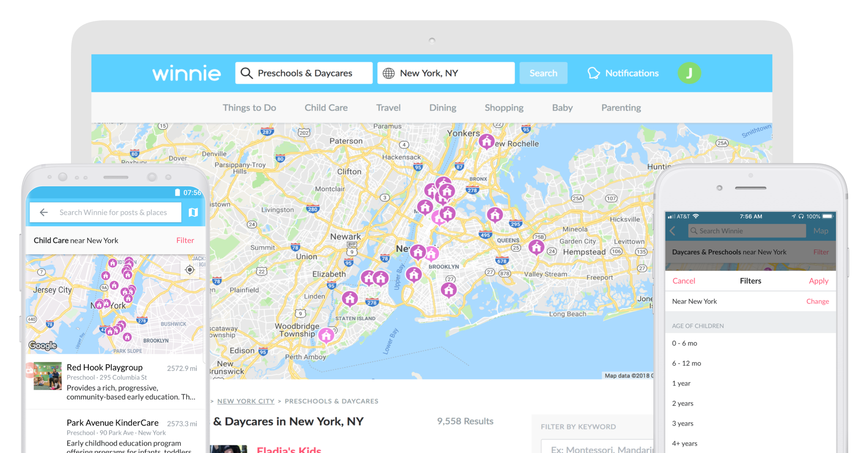
Task: Click the Winnie logo in header
Action: pyautogui.click(x=186, y=73)
